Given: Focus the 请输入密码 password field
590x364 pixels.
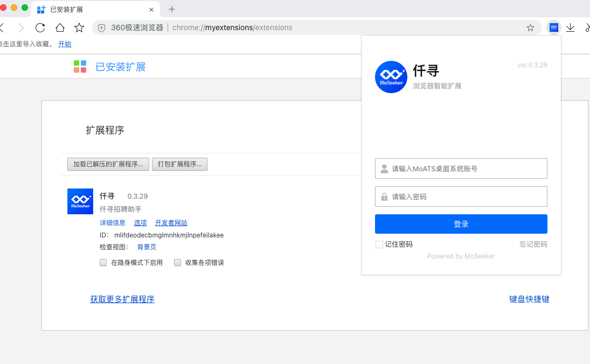Looking at the screenshot, I should (461, 197).
